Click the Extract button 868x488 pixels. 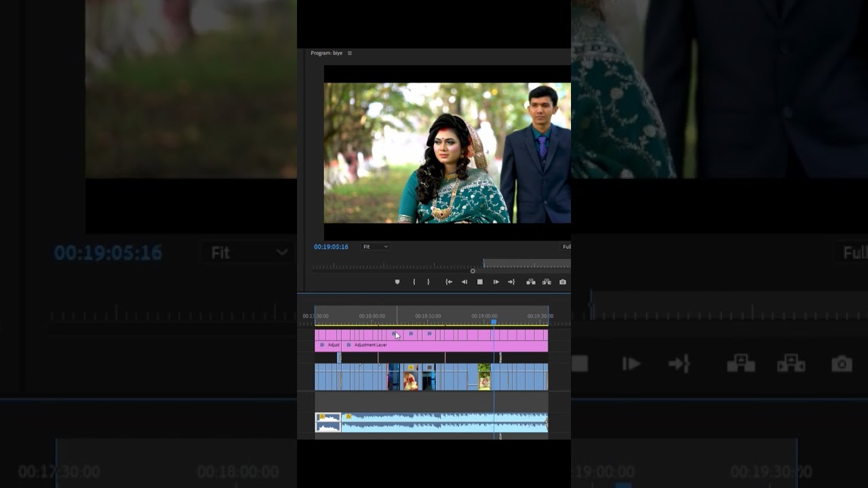(x=547, y=282)
